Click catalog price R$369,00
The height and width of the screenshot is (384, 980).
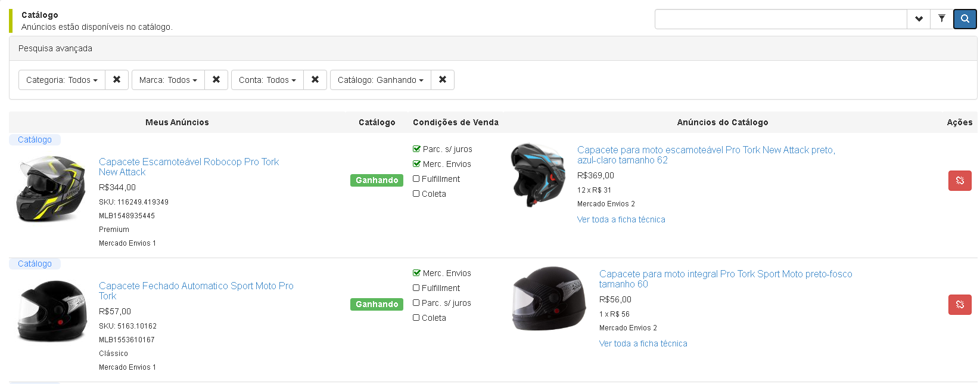pyautogui.click(x=596, y=175)
